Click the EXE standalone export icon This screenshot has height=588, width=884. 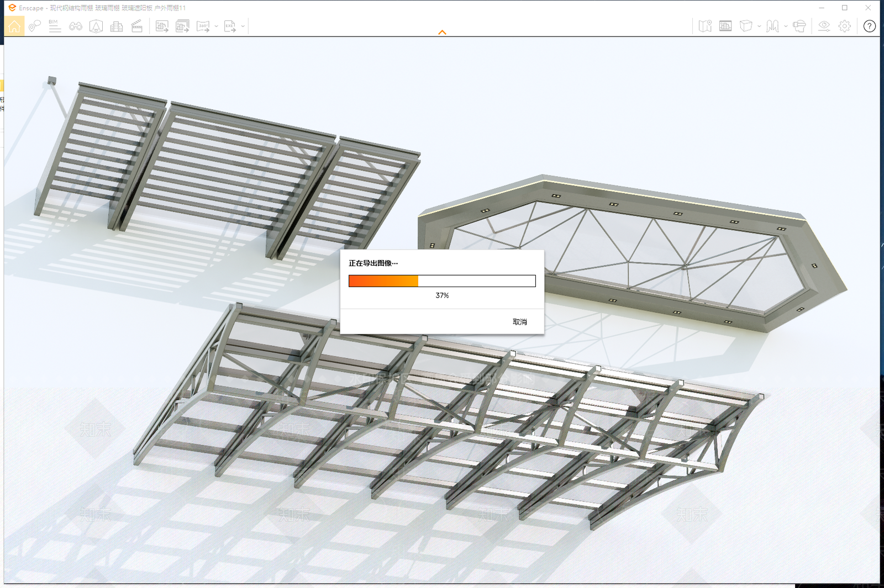(x=230, y=26)
